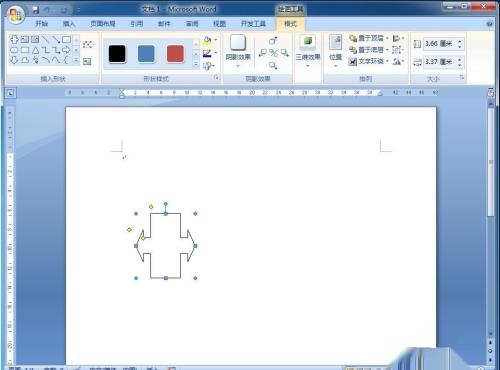Nudge shadow right
Viewport: 500px width, 370px height.
(284, 53)
